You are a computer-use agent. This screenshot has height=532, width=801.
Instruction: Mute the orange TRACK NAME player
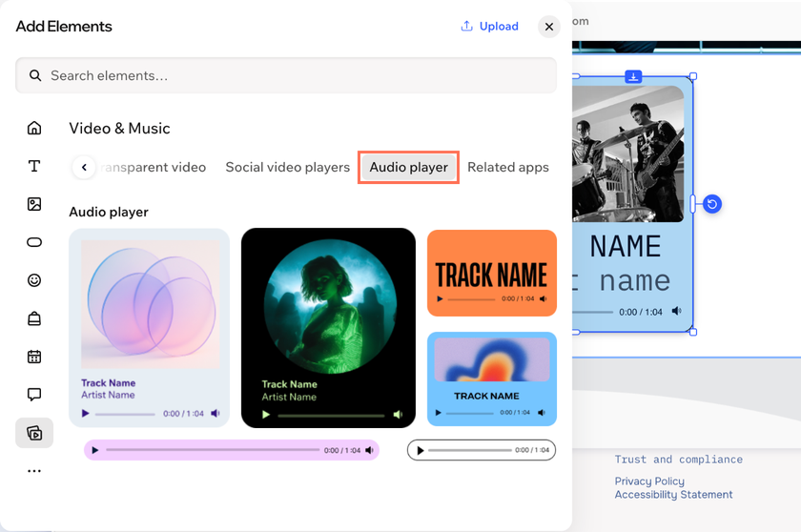pyautogui.click(x=543, y=298)
